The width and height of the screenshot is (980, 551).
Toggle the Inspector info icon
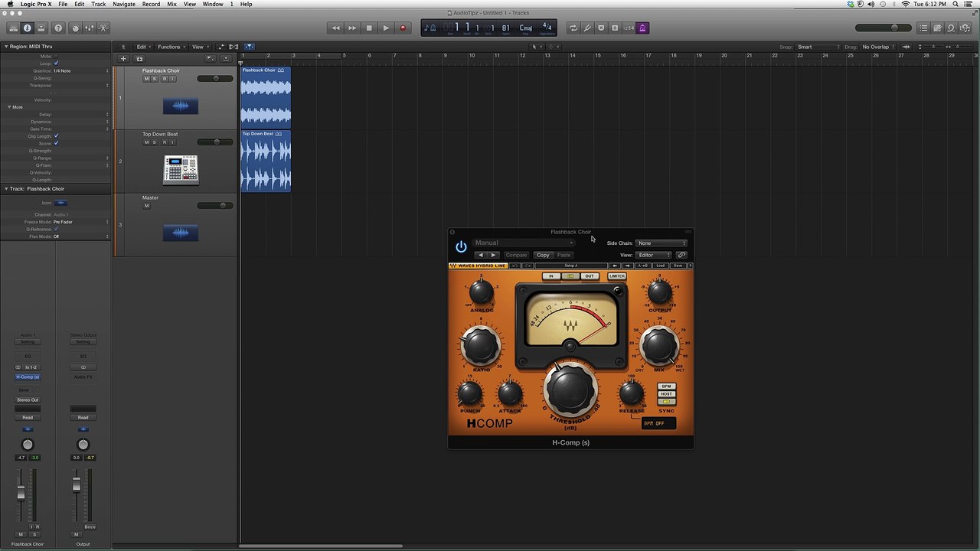(28, 28)
